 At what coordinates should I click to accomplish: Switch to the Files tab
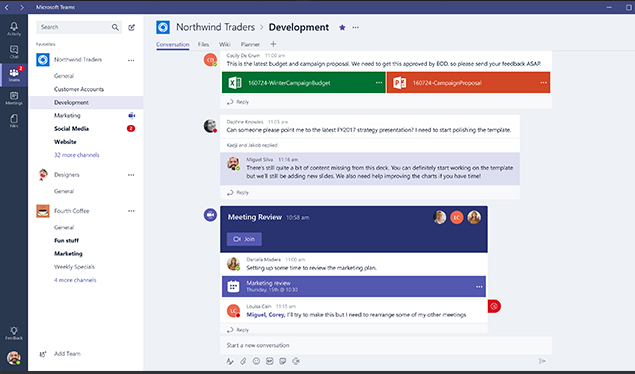pyautogui.click(x=203, y=45)
